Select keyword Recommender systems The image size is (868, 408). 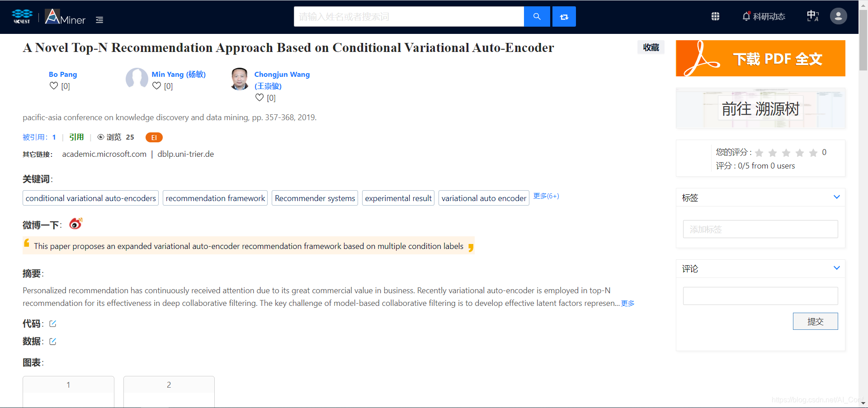point(315,198)
